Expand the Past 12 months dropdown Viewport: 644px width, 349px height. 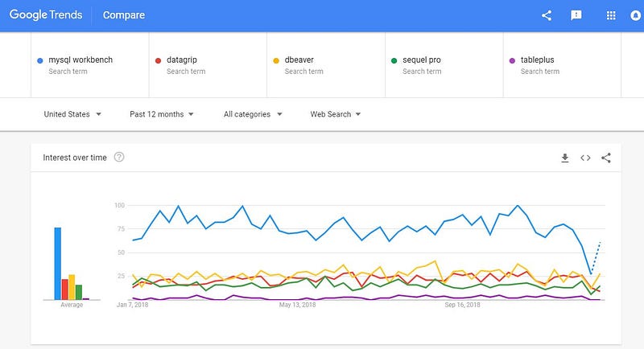pos(162,114)
